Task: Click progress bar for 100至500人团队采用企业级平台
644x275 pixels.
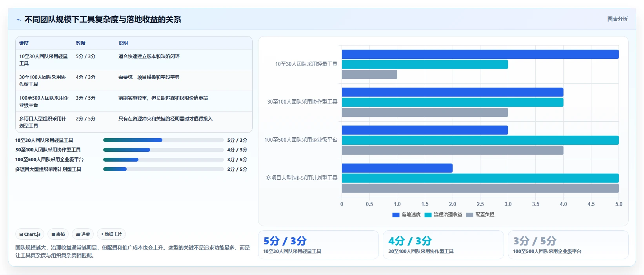Action: (x=163, y=160)
